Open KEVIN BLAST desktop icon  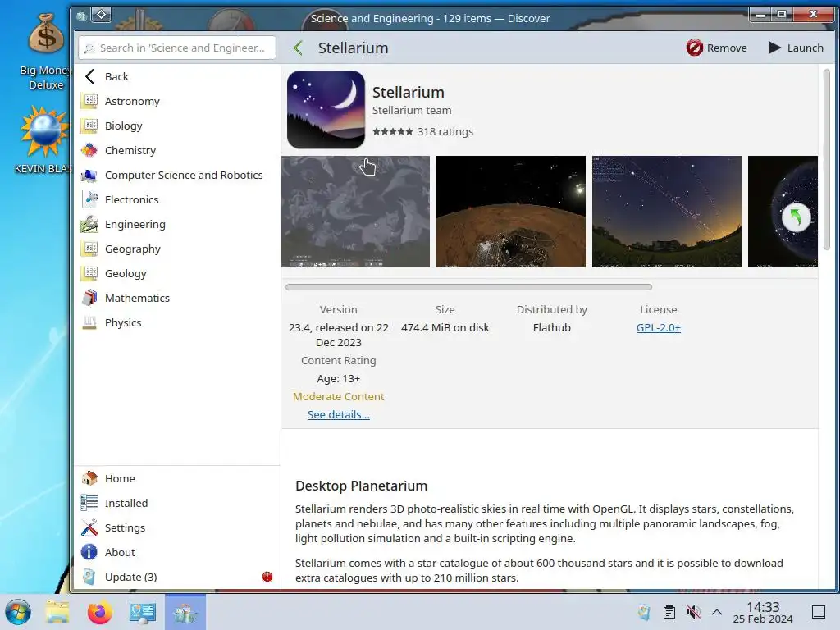point(43,139)
